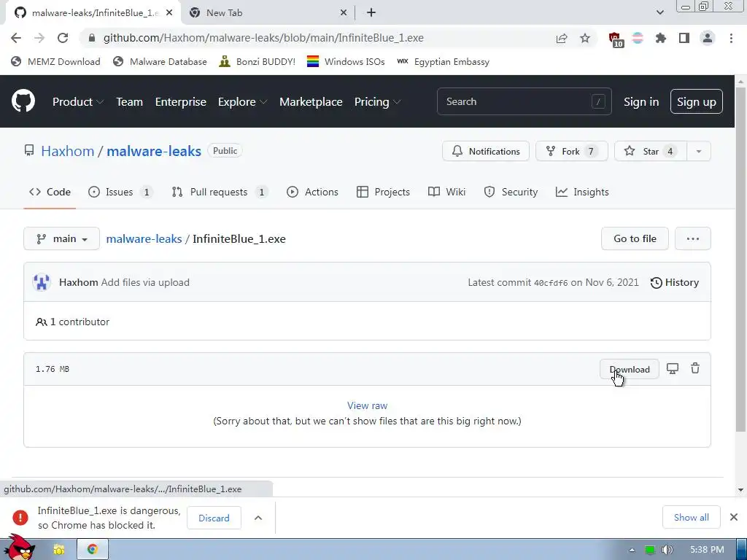The image size is (747, 560).
Task: Click the malware-leaks repository title link
Action: (x=154, y=151)
